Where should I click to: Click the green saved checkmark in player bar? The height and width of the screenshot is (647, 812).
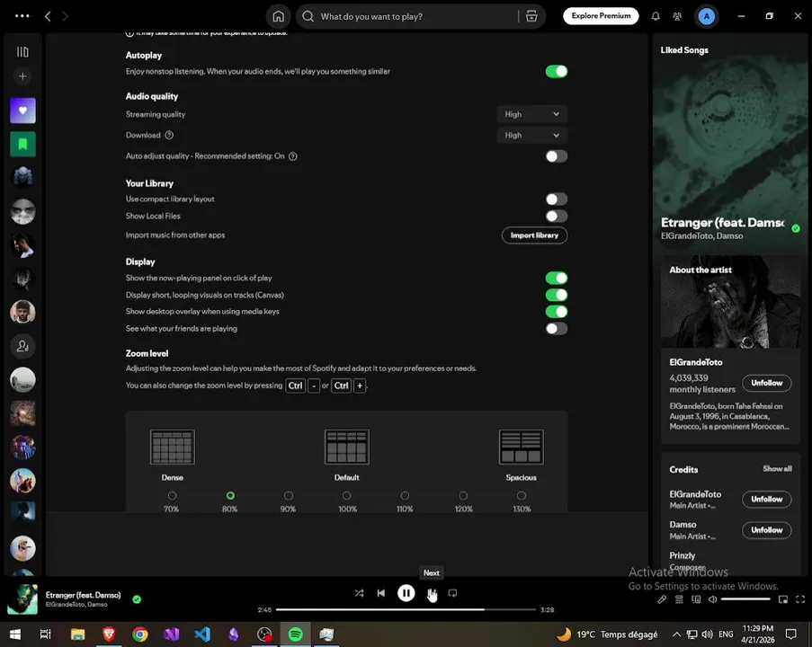click(x=137, y=599)
